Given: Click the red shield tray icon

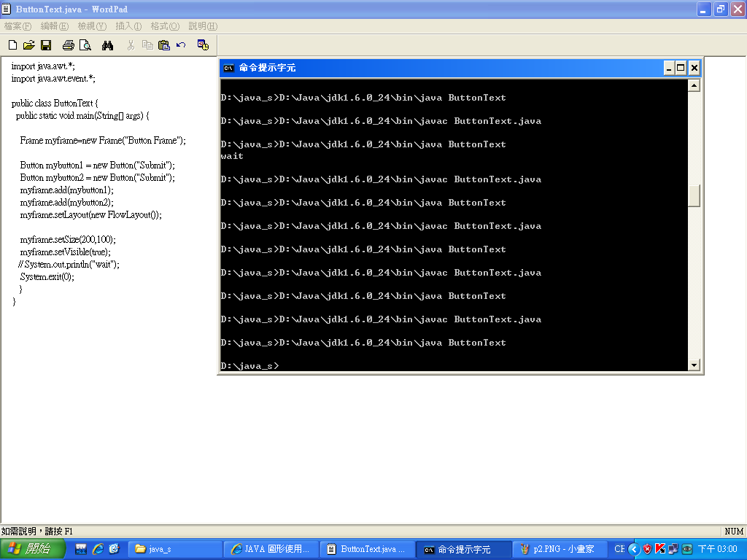Looking at the screenshot, I should 647,549.
